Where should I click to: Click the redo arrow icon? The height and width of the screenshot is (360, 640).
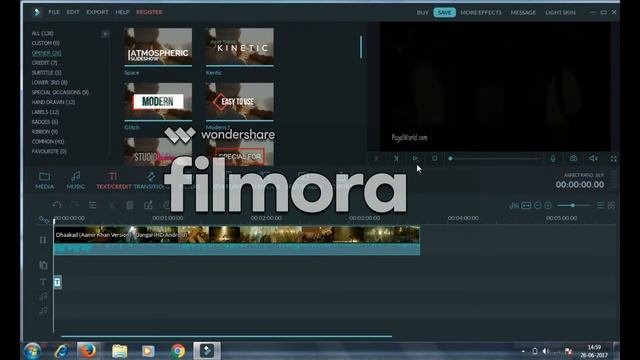[x=74, y=205]
